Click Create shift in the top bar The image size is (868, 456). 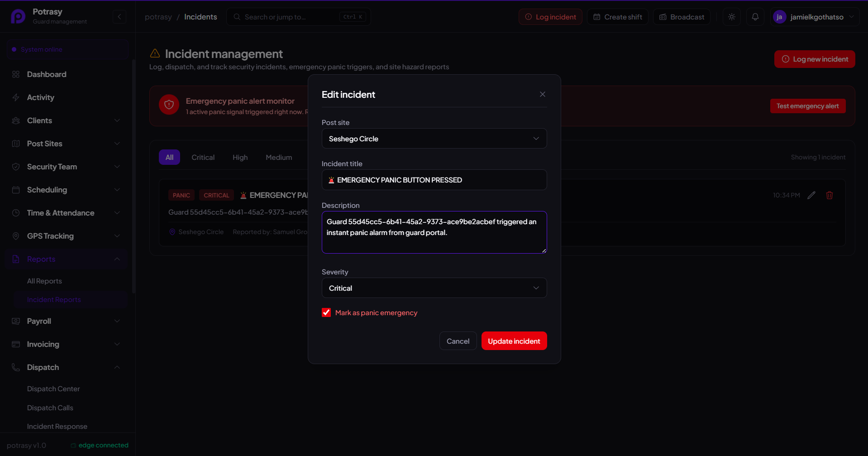618,17
